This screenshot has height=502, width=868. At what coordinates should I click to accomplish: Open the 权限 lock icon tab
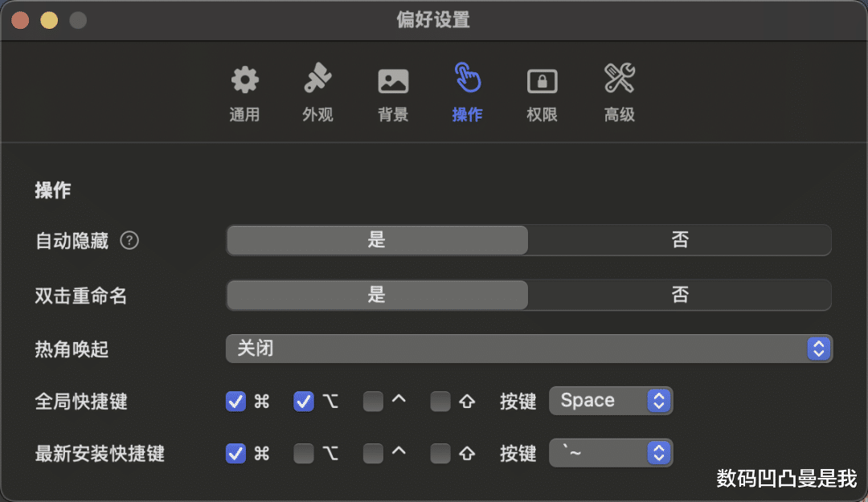pos(542,93)
